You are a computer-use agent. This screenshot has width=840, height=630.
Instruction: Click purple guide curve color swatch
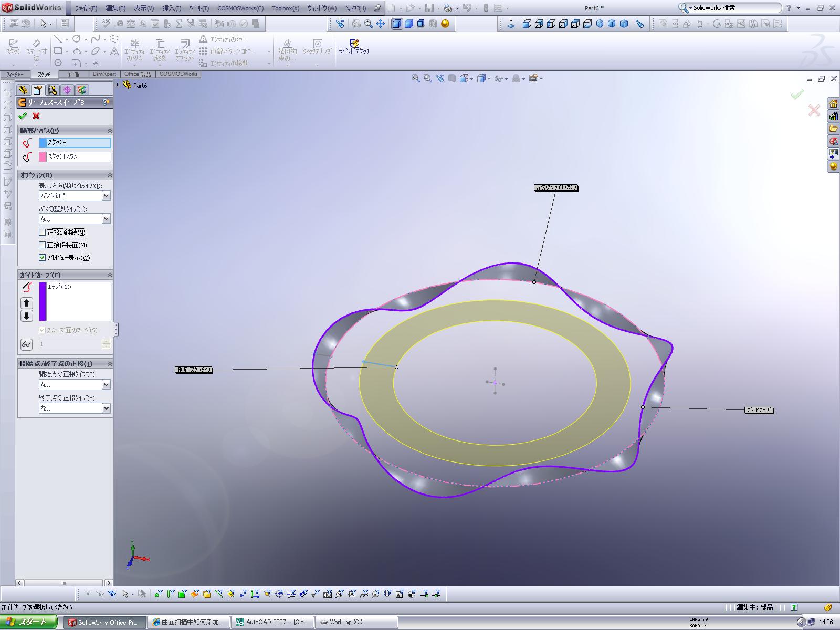coord(43,301)
